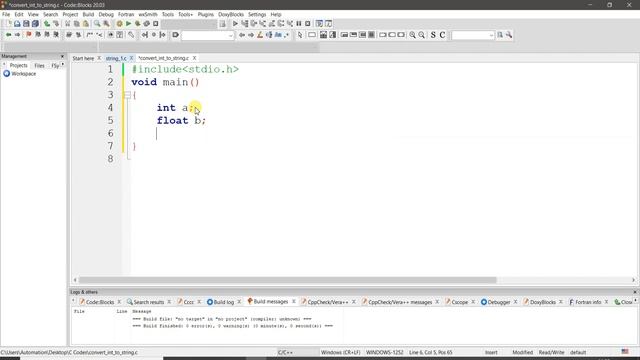Click the Zoom out magnifier icon
The height and width of the screenshot is (360, 640).
click(x=422, y=35)
